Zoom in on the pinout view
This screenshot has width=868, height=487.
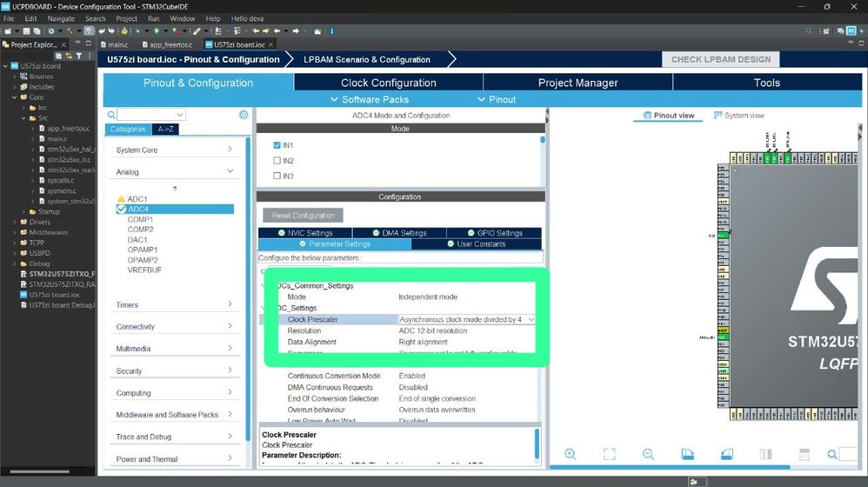point(571,454)
